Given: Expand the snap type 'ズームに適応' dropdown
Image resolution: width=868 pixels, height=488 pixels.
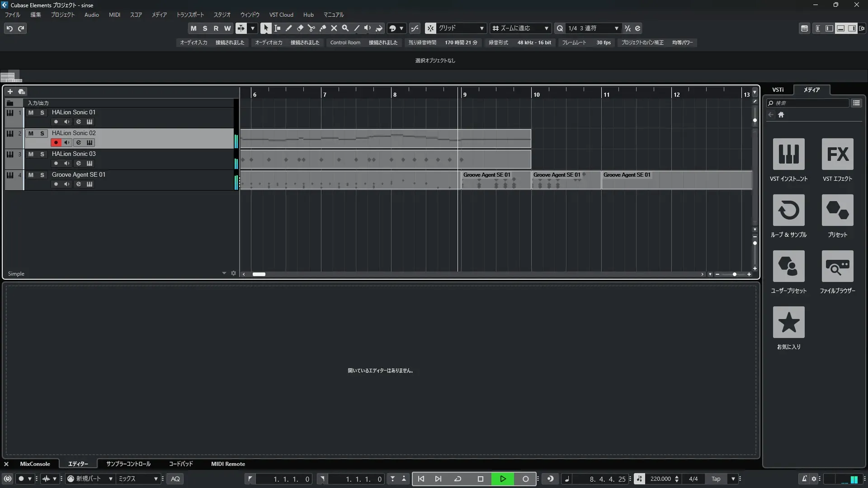Looking at the screenshot, I should pos(546,28).
